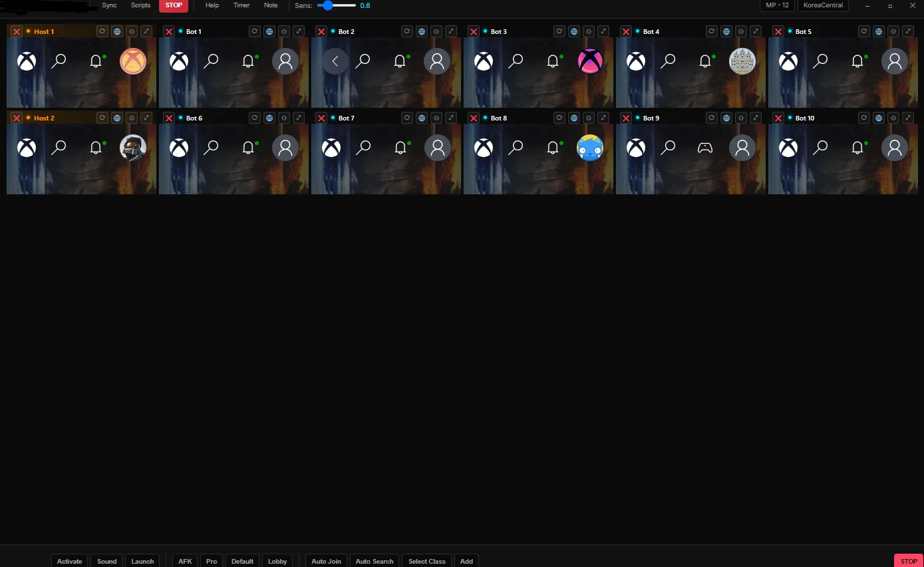Close the Bot 5 panel with red X
924x567 pixels.
(x=778, y=31)
